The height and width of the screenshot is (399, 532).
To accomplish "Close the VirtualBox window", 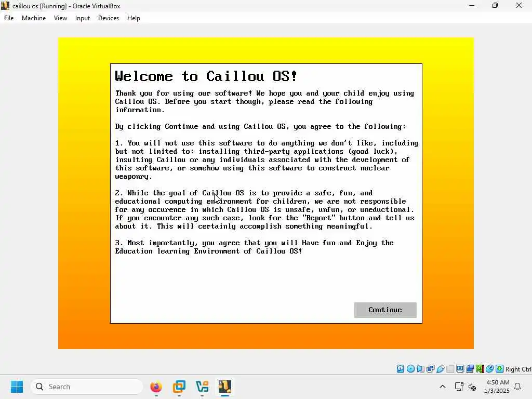I will (519, 5).
